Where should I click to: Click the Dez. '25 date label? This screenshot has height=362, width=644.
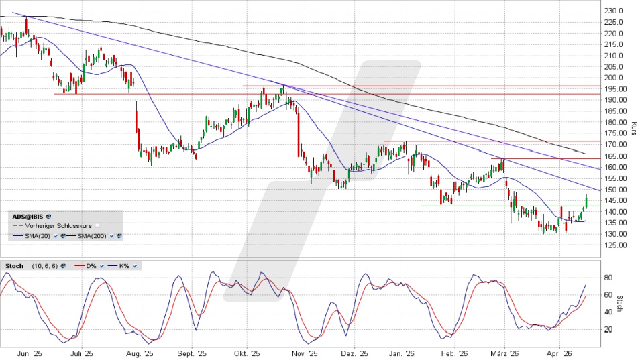(355, 354)
